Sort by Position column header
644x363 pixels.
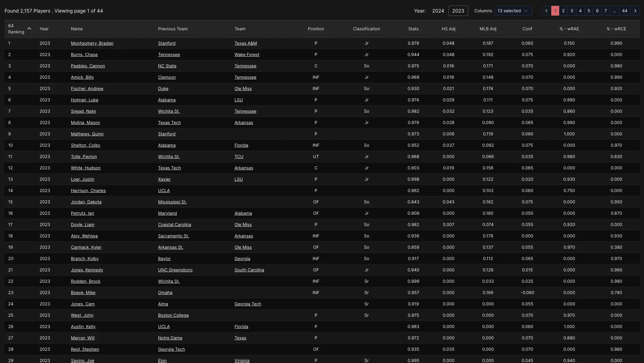(x=316, y=29)
